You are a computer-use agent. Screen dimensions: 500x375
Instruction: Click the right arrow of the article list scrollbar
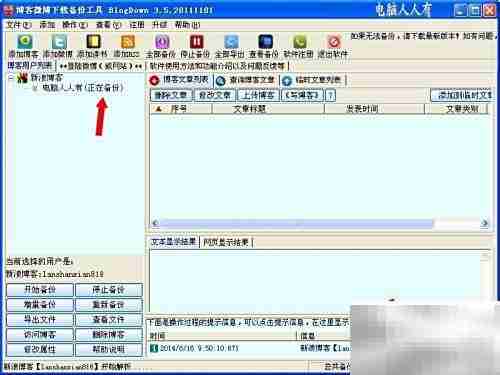coord(484,223)
